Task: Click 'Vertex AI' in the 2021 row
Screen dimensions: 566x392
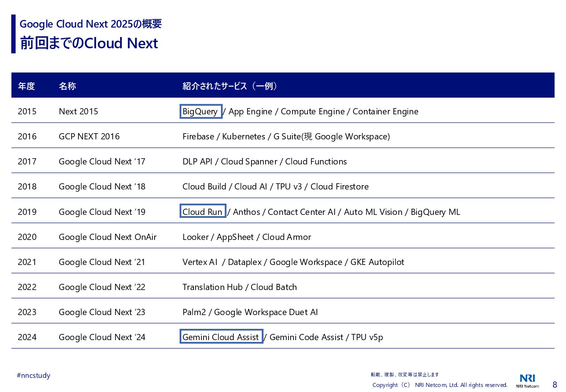Action: [x=200, y=262]
